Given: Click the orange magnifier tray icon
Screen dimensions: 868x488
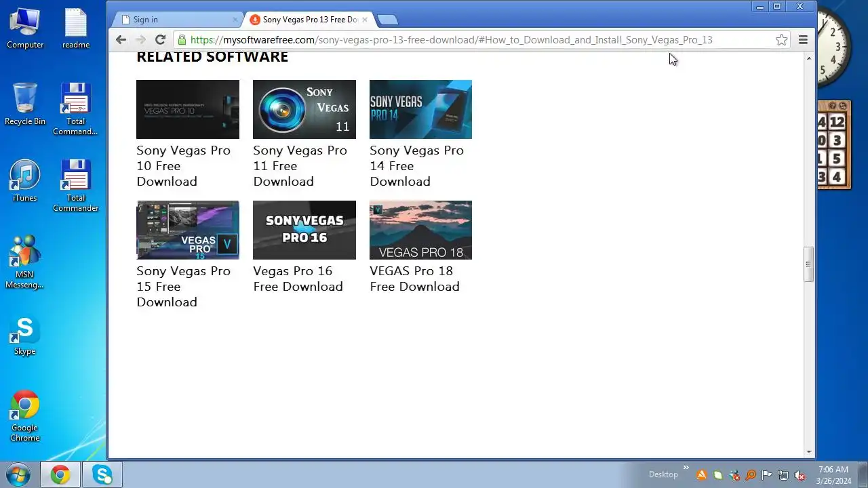Looking at the screenshot, I should point(751,475).
